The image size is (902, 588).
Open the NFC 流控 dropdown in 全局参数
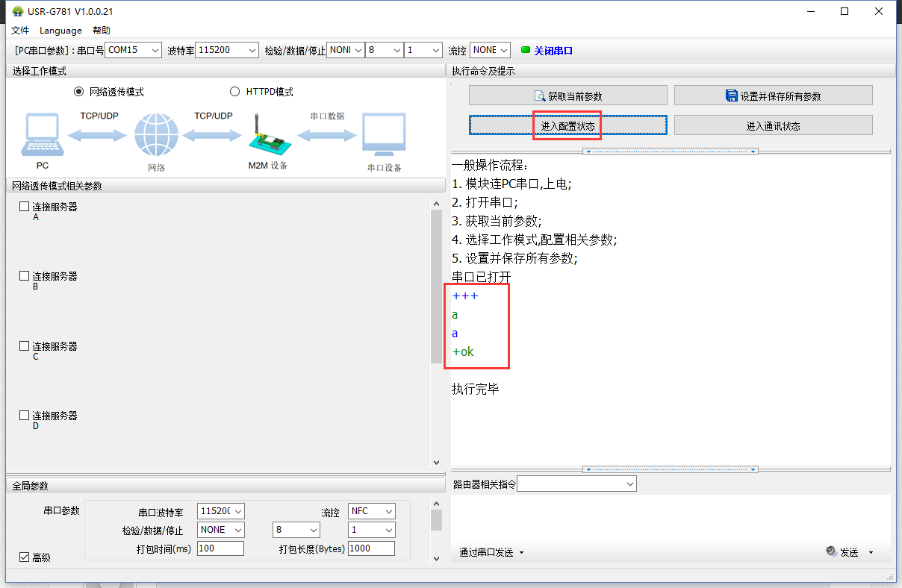pyautogui.click(x=372, y=511)
